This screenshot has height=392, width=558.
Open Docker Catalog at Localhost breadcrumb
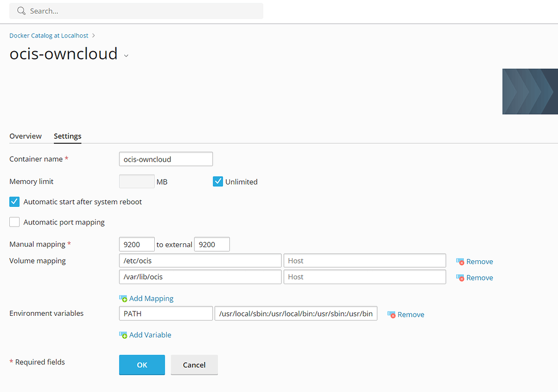pyautogui.click(x=49, y=35)
